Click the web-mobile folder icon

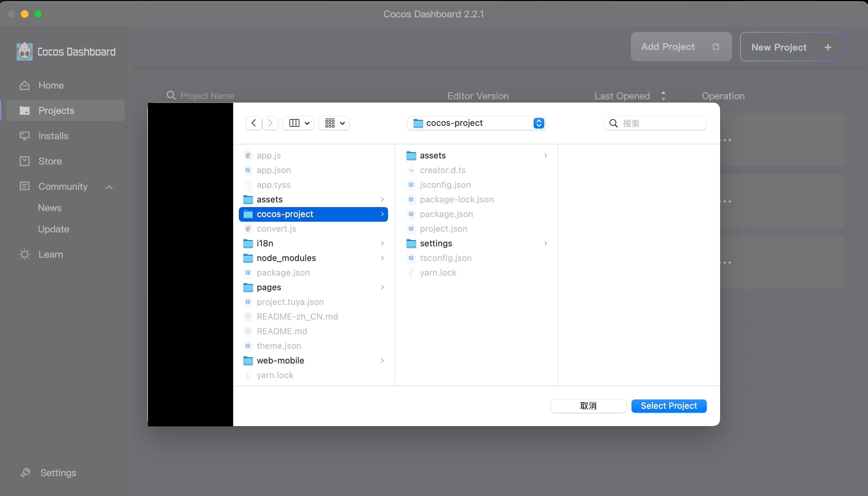tap(248, 361)
